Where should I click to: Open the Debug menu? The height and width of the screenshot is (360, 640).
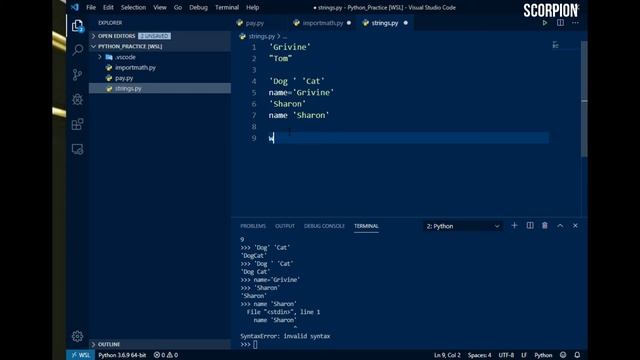pyautogui.click(x=198, y=7)
